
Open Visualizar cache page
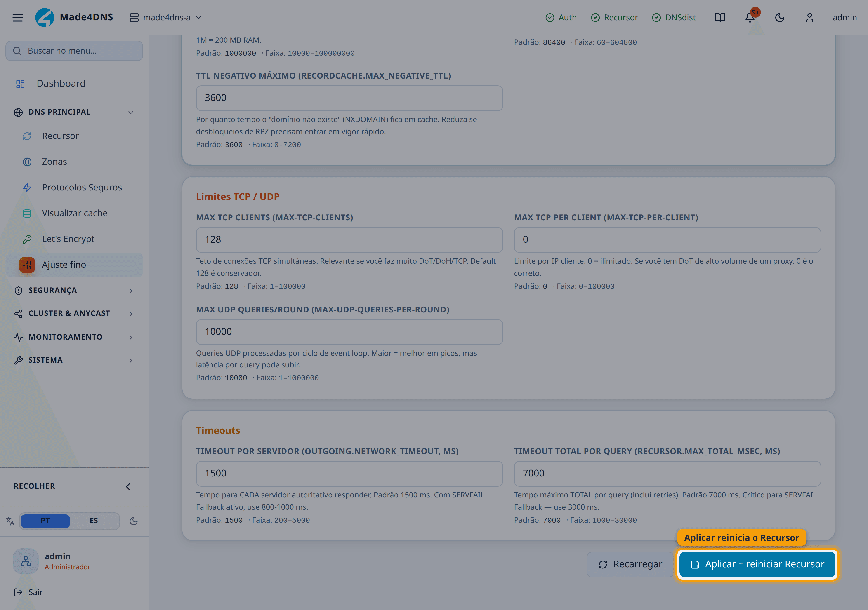point(74,213)
